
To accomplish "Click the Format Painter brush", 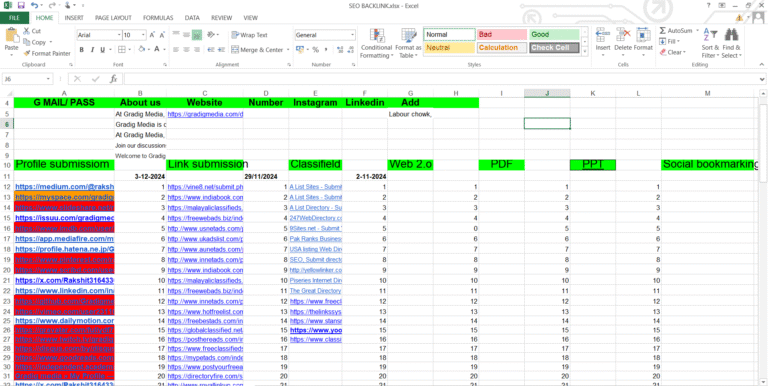I will tap(26, 53).
